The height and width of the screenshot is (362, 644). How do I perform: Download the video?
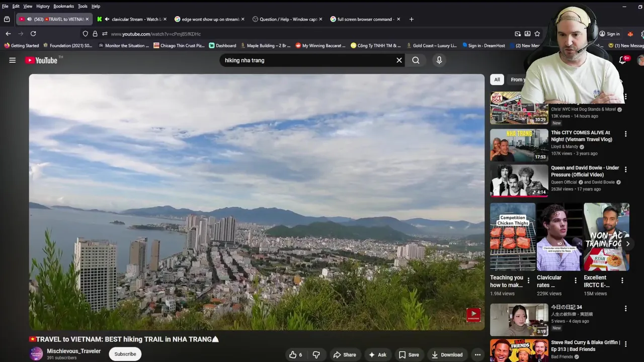coord(447,354)
